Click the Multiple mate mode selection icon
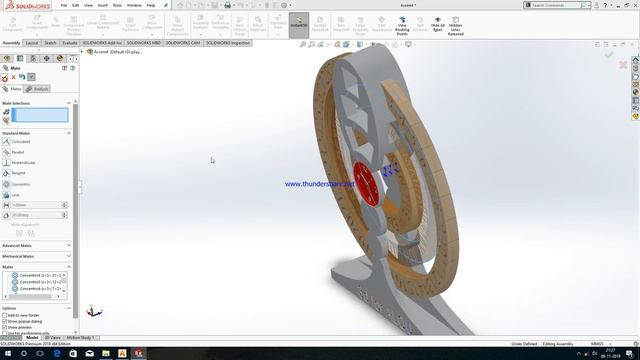 tap(6, 120)
